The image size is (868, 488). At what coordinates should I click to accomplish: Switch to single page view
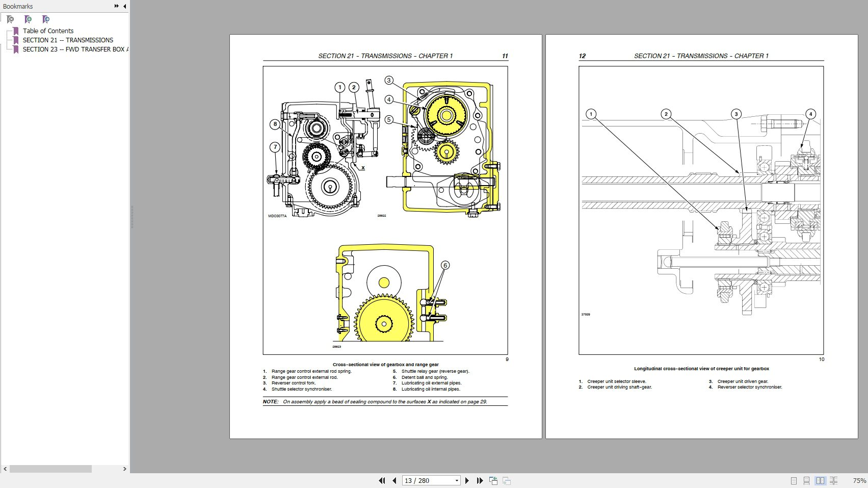tap(794, 481)
